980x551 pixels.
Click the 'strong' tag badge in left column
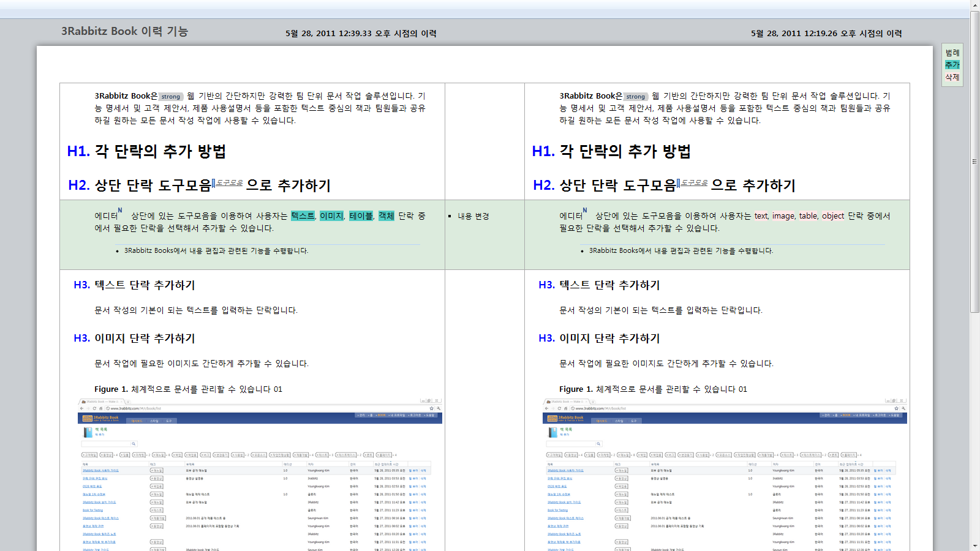pyautogui.click(x=171, y=97)
